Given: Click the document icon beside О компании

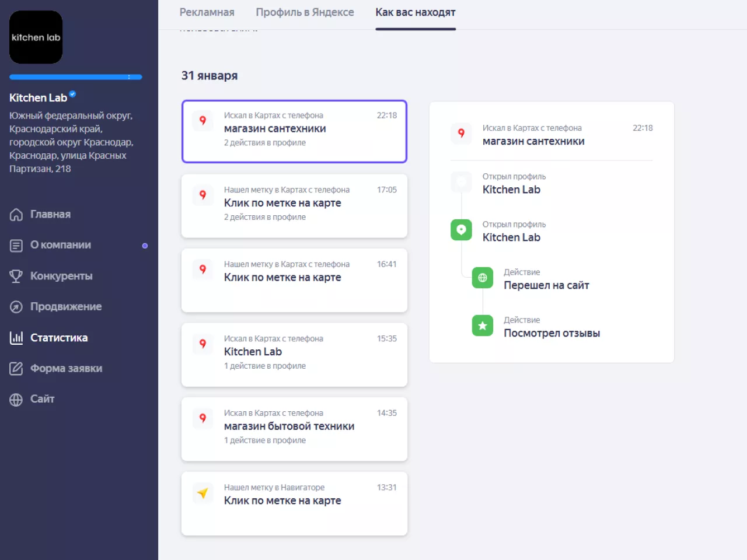Looking at the screenshot, I should pos(16,246).
